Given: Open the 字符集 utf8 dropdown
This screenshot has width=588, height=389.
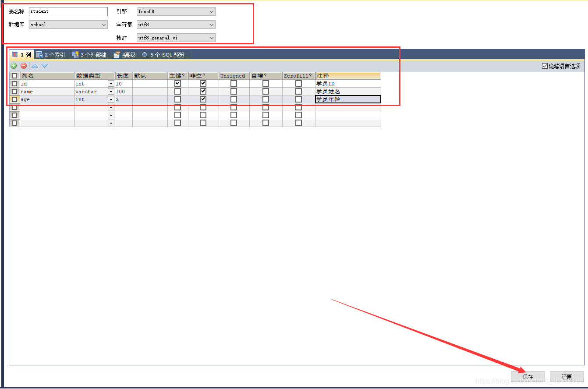Looking at the screenshot, I should coord(176,25).
